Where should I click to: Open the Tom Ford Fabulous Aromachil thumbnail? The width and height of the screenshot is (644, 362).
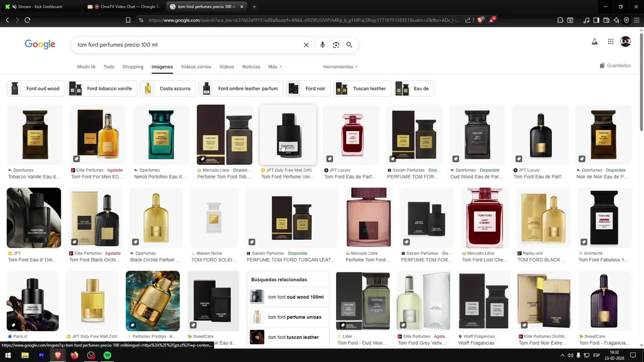604,218
